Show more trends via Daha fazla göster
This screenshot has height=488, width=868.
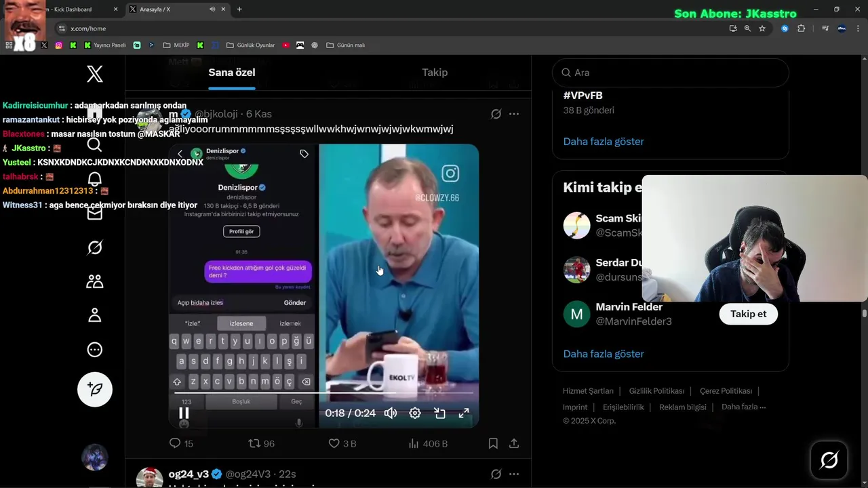coord(604,142)
